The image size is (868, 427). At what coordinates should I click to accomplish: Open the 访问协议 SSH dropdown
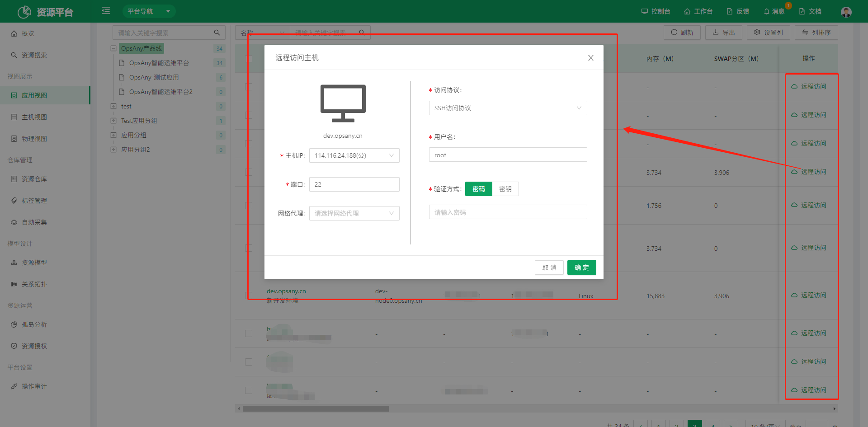tap(508, 108)
